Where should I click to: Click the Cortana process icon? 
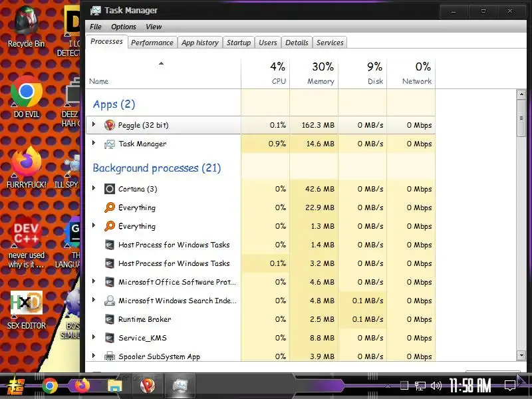click(110, 189)
